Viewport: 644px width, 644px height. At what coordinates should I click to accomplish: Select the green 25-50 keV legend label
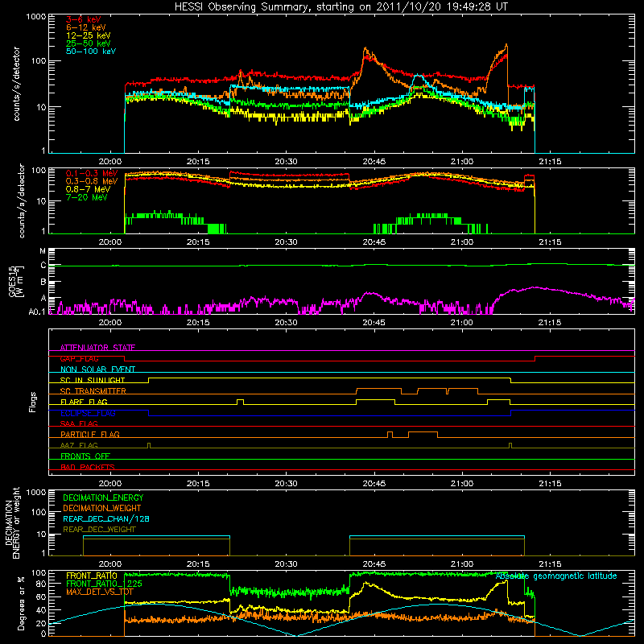(89, 43)
